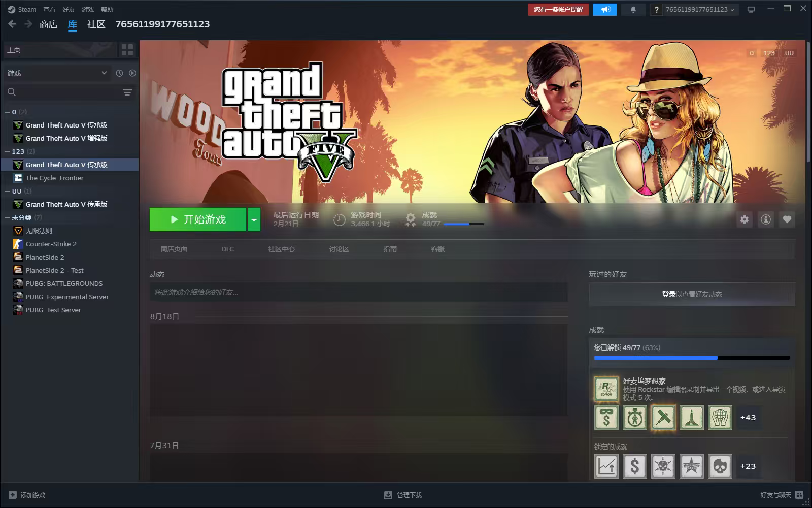
Task: Open the 好友 menu
Action: coord(69,9)
